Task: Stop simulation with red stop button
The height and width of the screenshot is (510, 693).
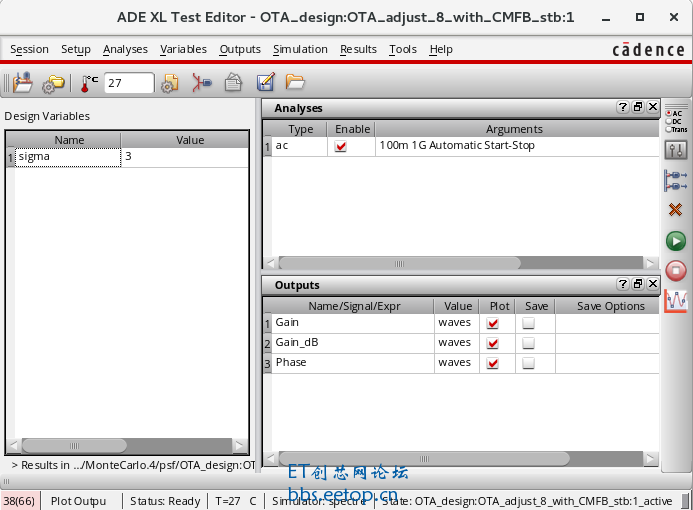Action: point(676,270)
